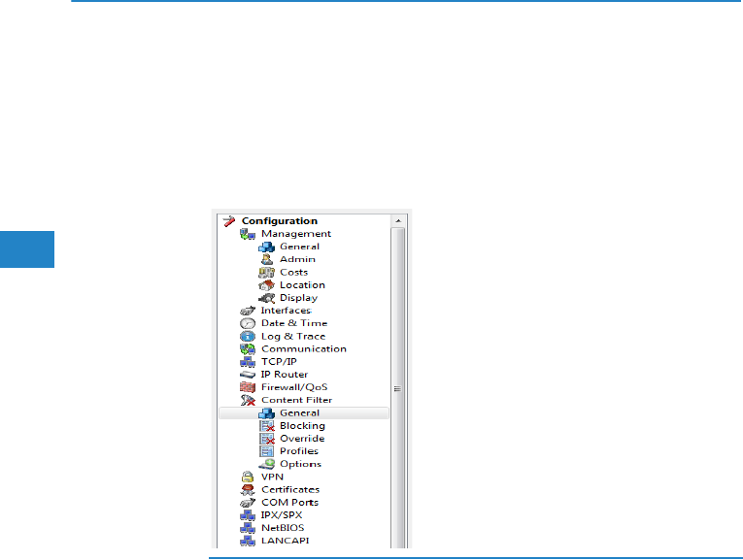743x560 pixels.
Task: Click the Interfaces plug icon
Action: [x=247, y=311]
